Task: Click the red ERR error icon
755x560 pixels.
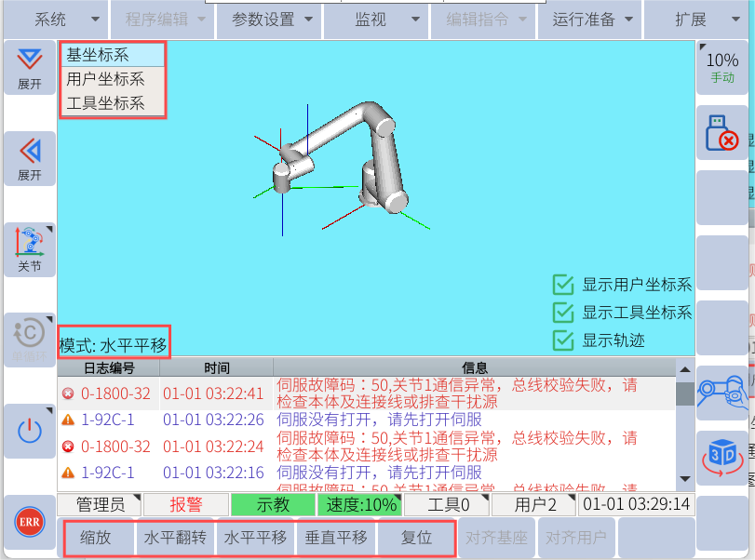Action: 30,523
